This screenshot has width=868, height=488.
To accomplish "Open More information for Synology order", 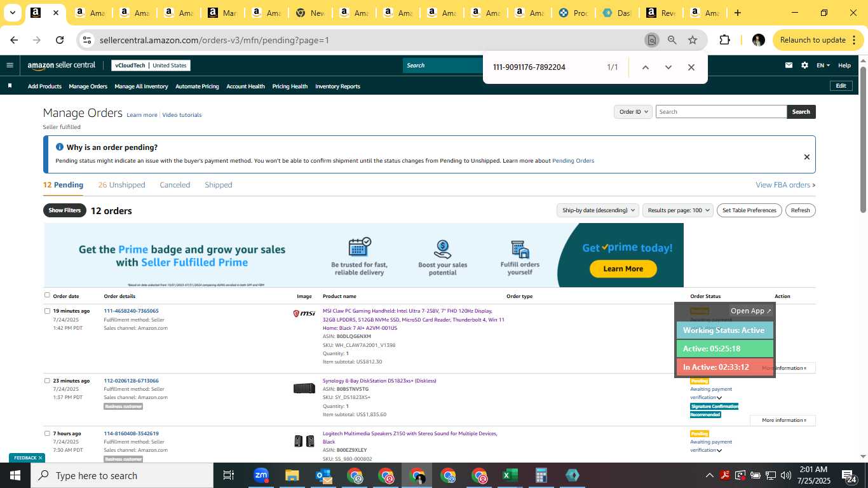I will [x=783, y=420].
